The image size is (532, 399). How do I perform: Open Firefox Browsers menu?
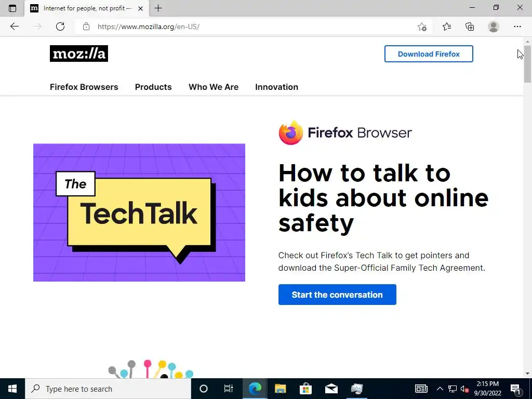[84, 87]
